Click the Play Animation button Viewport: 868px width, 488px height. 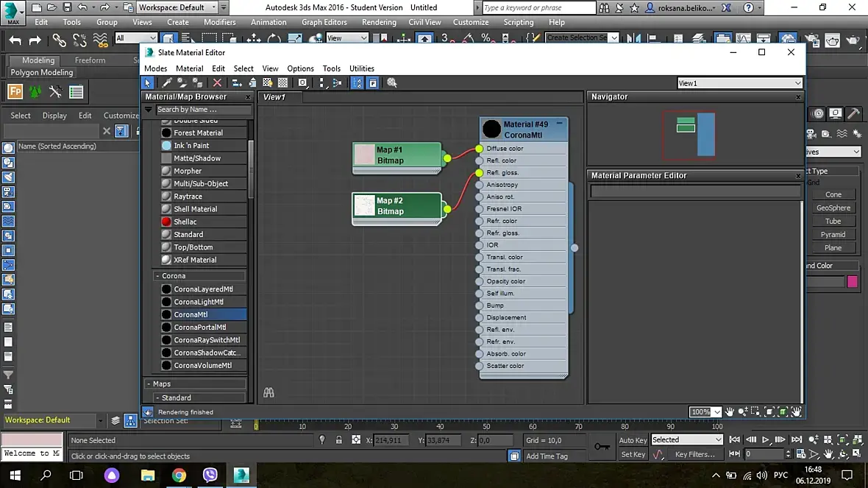[x=766, y=440]
